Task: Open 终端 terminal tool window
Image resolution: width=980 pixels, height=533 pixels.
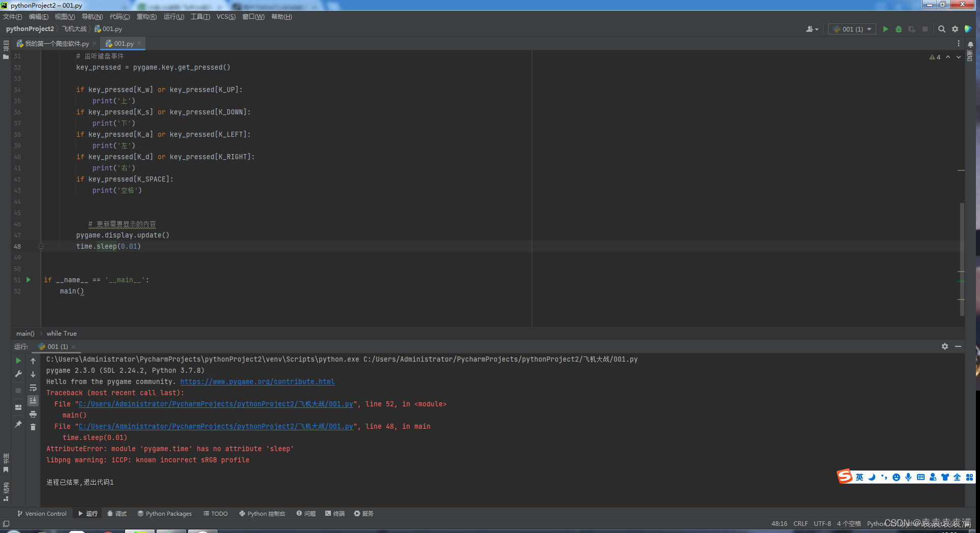Action: click(x=335, y=514)
